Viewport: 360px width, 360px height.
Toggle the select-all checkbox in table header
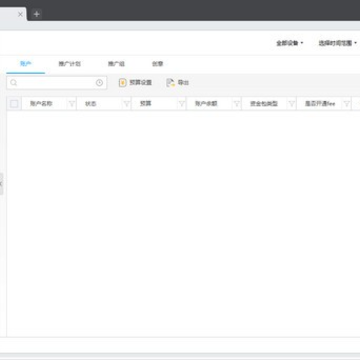[14, 104]
